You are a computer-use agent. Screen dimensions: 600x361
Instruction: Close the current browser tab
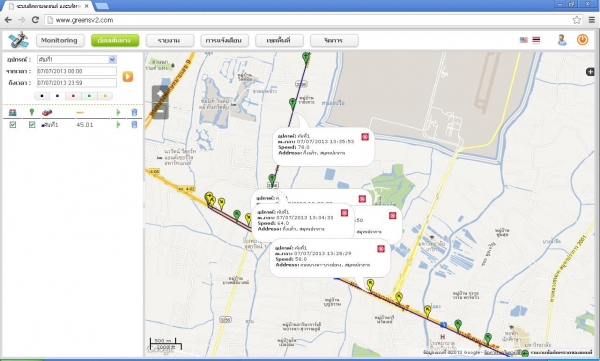(87, 6)
